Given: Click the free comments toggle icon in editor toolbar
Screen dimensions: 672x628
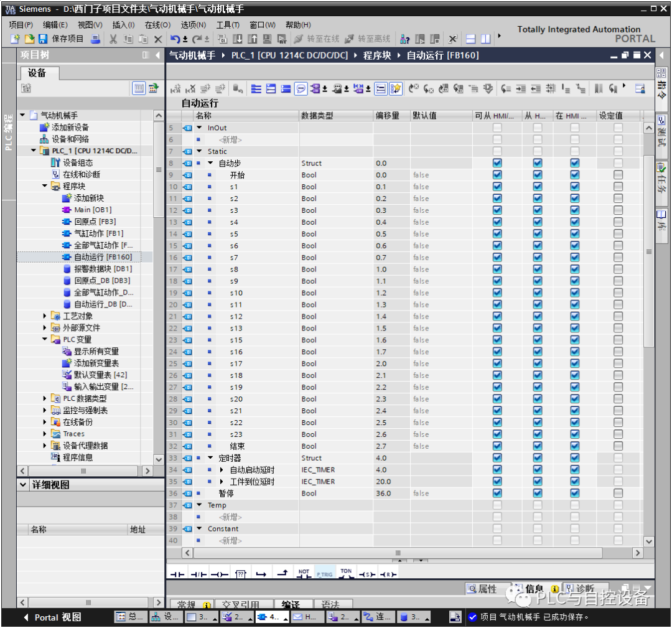Looking at the screenshot, I should pos(301,89).
